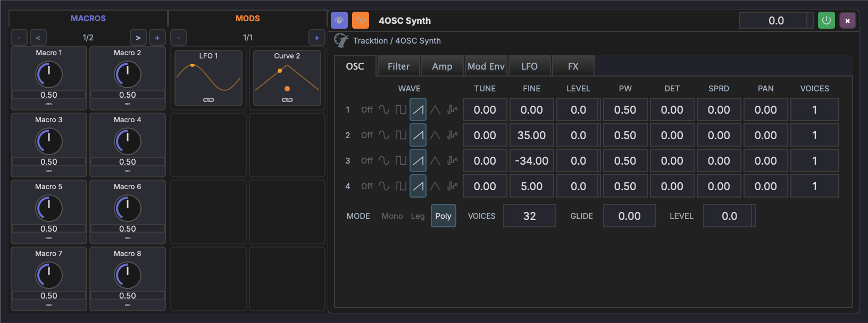Select sawtooth wave for oscillator 4

[x=418, y=186]
